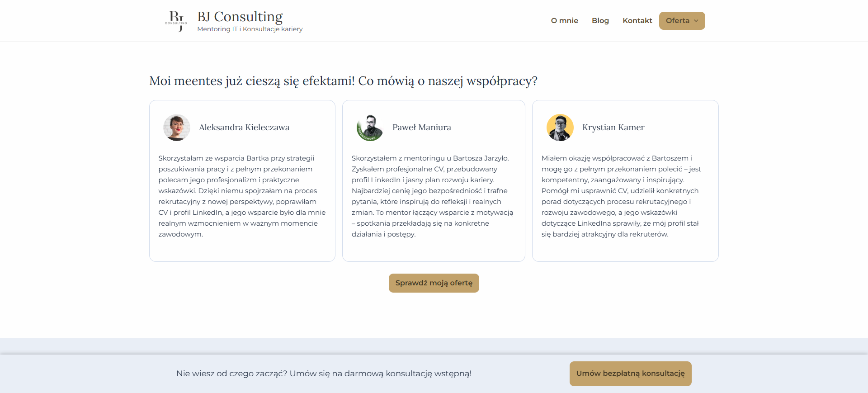Open the BJ Consulting site title link
This screenshot has width=868, height=393.
coord(240,17)
